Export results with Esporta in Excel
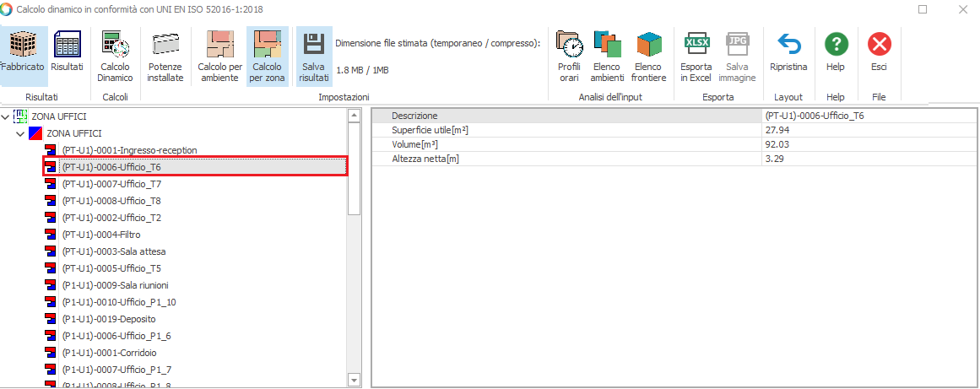This screenshot has width=980, height=389. pos(696,56)
